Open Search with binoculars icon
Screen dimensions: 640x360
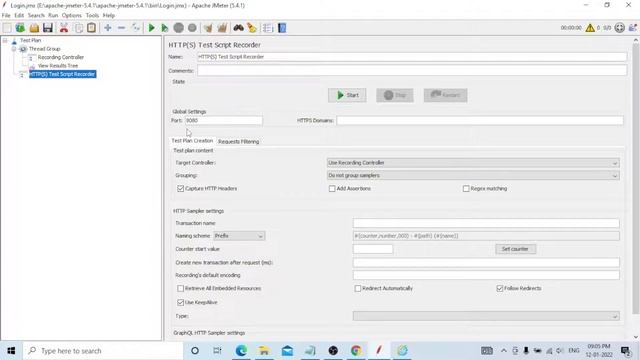tap(238, 28)
